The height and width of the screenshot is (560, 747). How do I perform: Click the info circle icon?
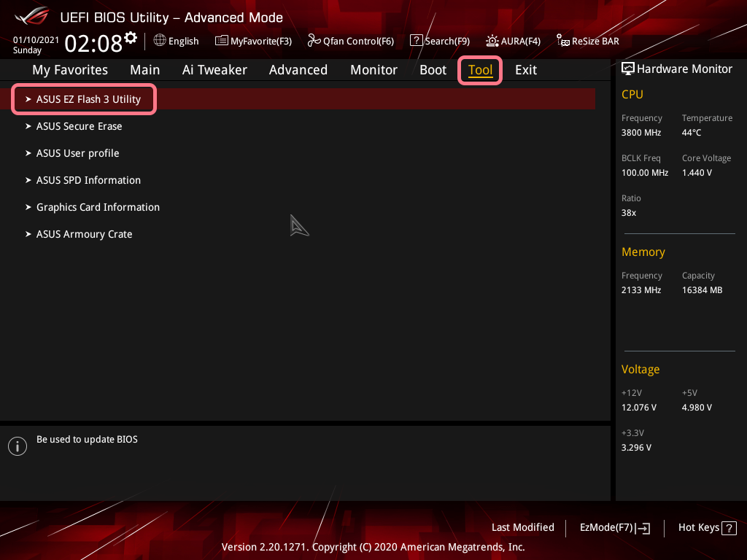tap(18, 446)
